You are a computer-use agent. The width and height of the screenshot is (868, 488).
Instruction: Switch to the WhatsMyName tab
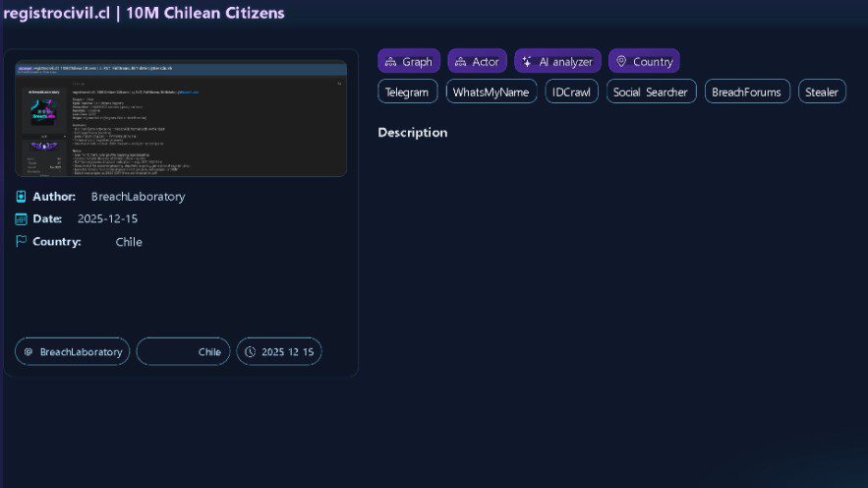coord(491,91)
